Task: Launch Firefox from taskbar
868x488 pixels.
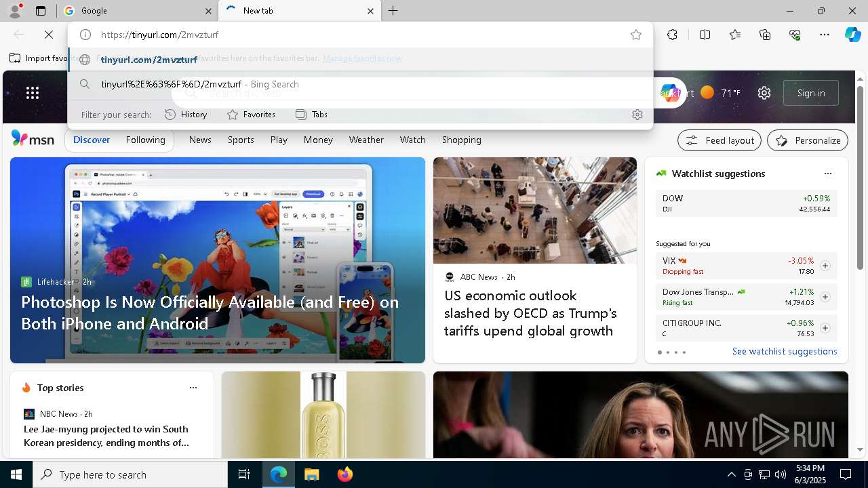Action: 344,474
